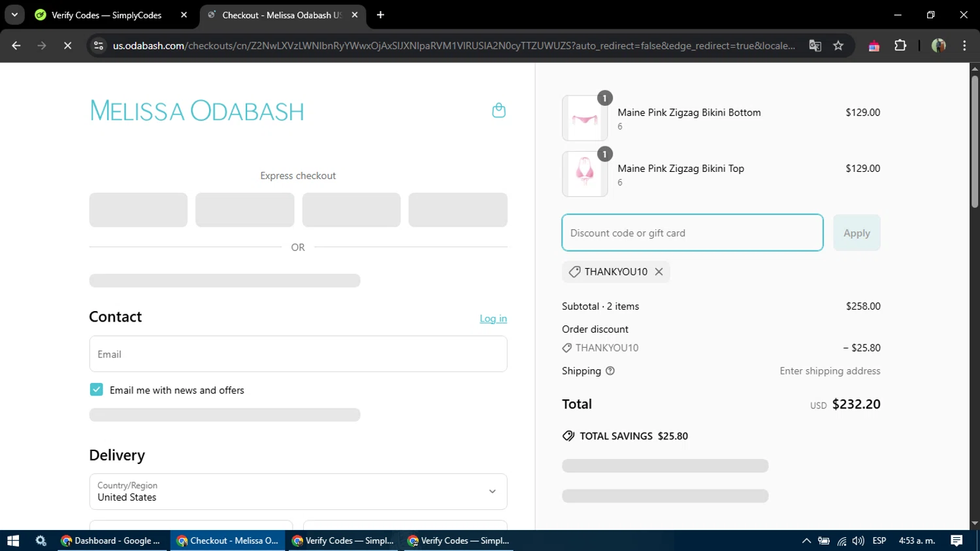Image resolution: width=980 pixels, height=551 pixels.
Task: Focus the Email input field
Action: click(x=298, y=354)
